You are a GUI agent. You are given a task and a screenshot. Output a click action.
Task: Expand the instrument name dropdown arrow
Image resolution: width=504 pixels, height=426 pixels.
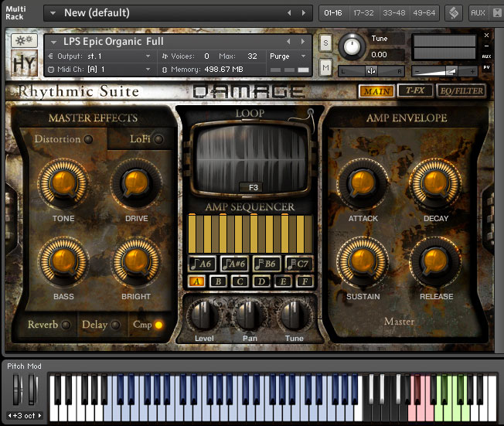coord(53,42)
